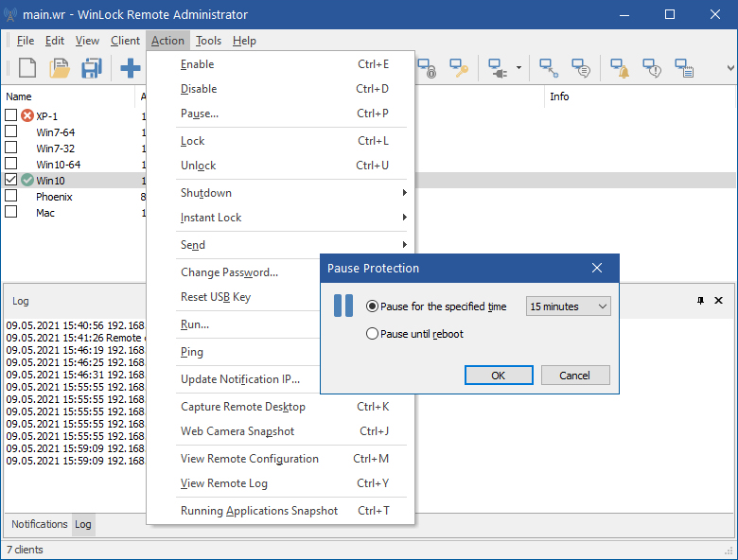The width and height of the screenshot is (738, 560).
Task: Click the pin icon in Log panel
Action: 700,301
